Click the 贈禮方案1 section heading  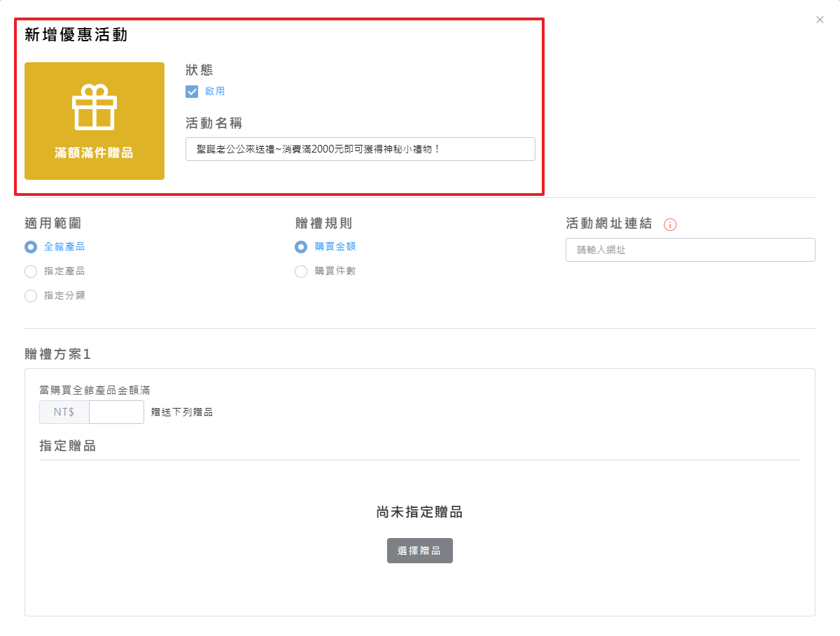58,354
